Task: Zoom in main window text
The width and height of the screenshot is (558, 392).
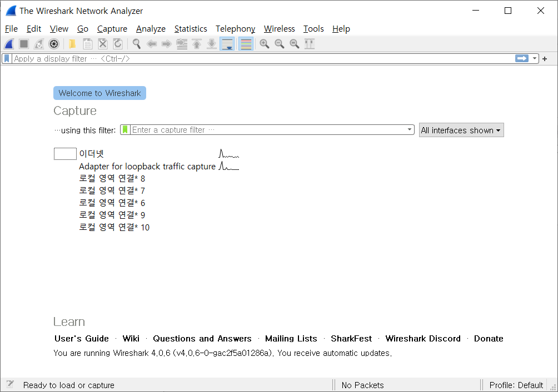Action: [x=265, y=44]
